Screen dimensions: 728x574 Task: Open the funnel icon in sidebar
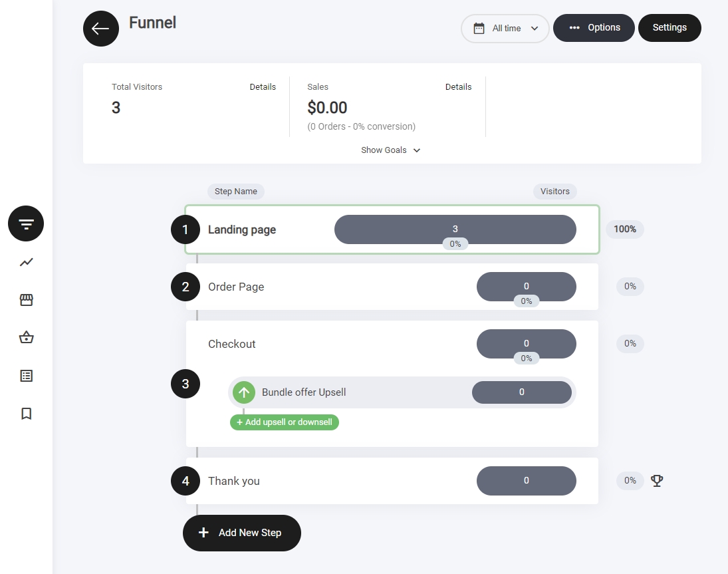point(26,223)
